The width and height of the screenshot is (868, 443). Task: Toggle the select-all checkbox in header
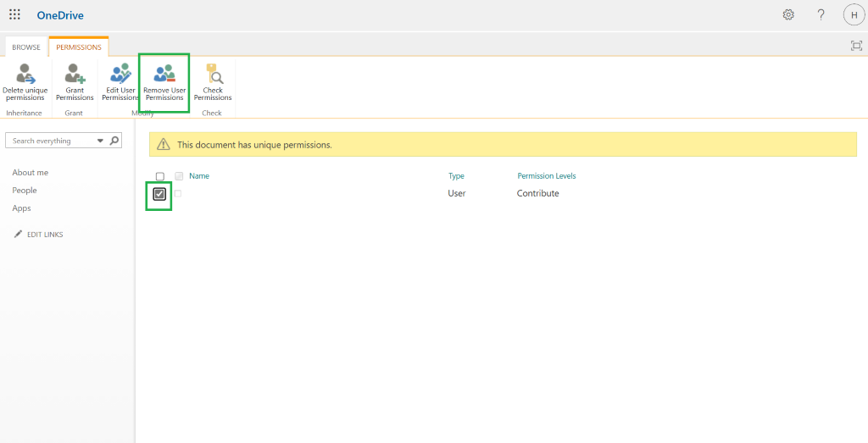pyautogui.click(x=160, y=176)
